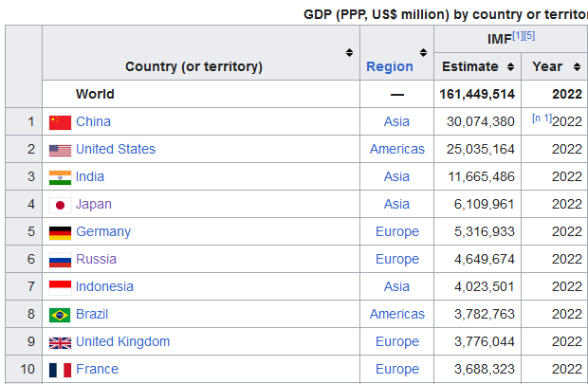Open Asia region link in Indonesia row

(x=396, y=286)
